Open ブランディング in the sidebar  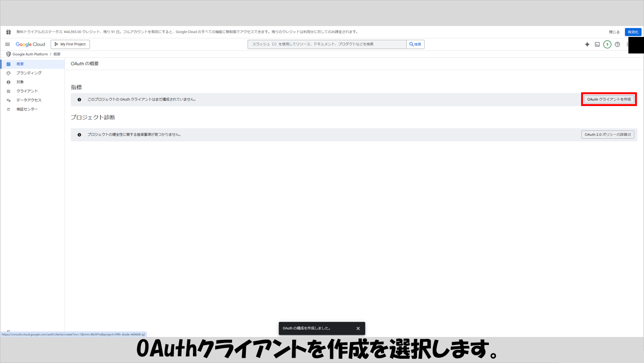tap(29, 73)
